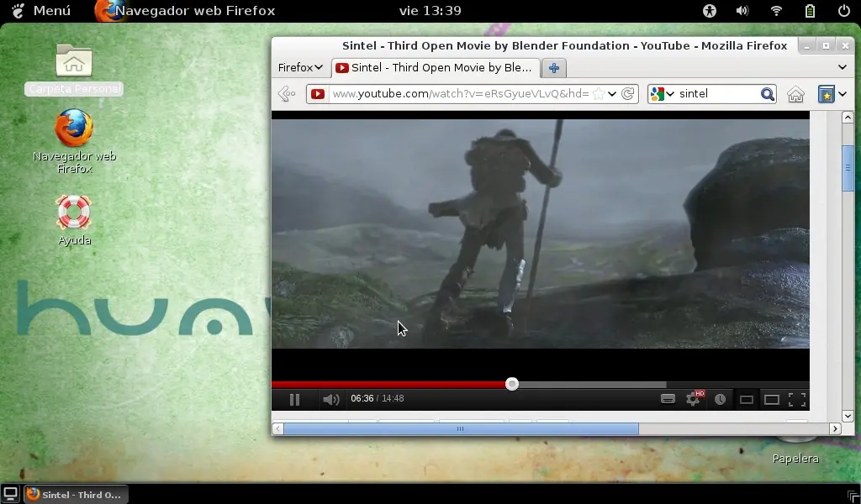Toggle captions in the video player
Viewport: 861px width, 504px height.
click(668, 399)
